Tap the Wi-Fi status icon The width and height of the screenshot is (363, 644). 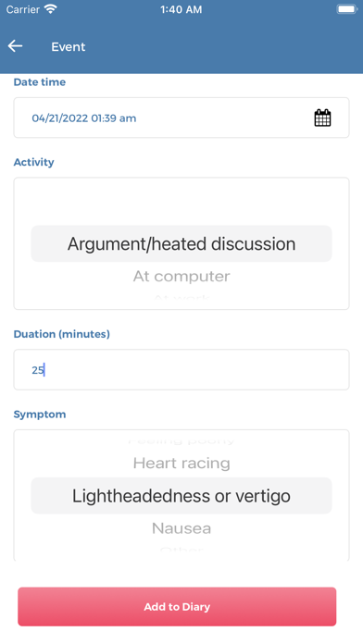tap(51, 9)
